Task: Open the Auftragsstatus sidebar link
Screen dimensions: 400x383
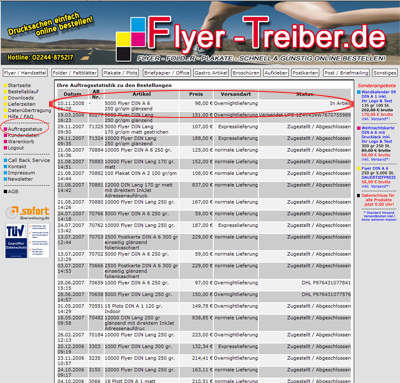Action: (25, 129)
